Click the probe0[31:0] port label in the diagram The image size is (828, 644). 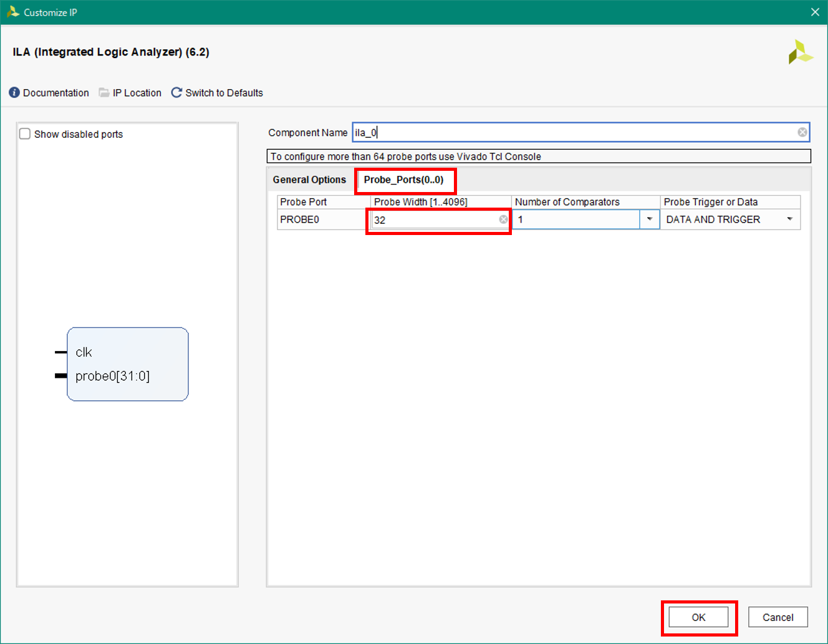(113, 376)
